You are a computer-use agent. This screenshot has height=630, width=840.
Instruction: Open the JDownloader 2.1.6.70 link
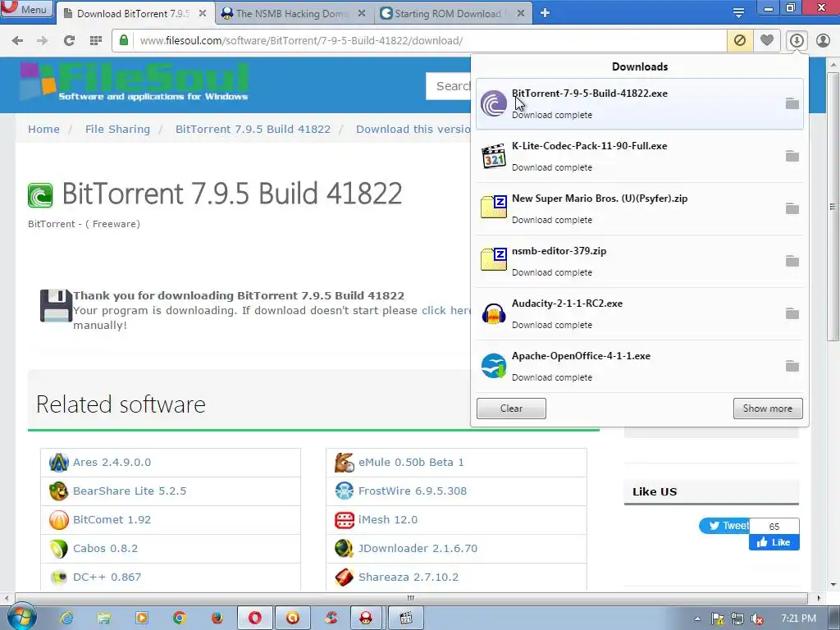(x=418, y=549)
